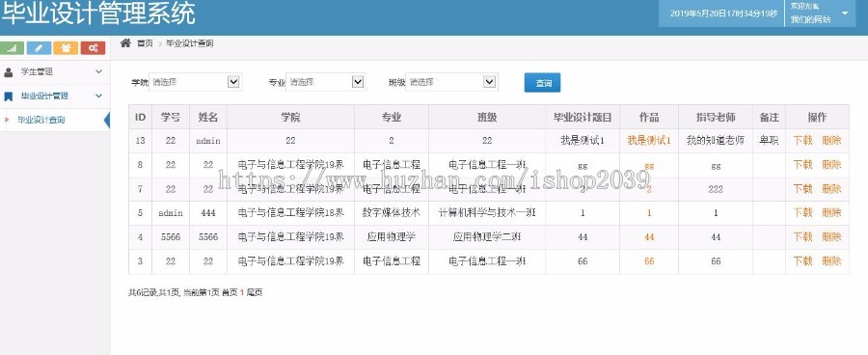Click the person icon beside 学生管理

[x=9, y=72]
